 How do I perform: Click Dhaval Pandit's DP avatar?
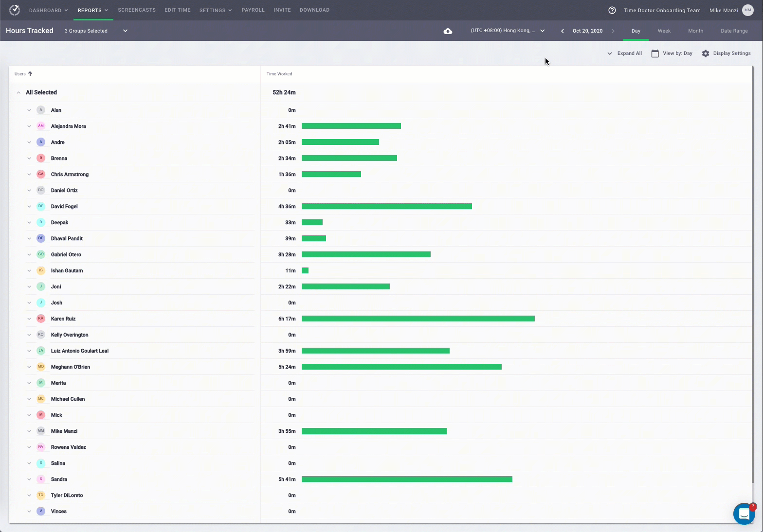point(41,238)
